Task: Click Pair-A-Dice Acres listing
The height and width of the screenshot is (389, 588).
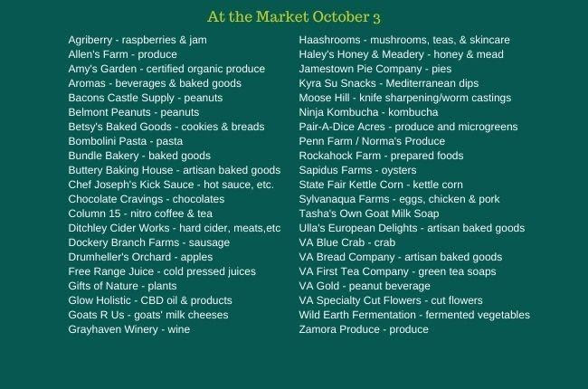Action: [x=408, y=127]
